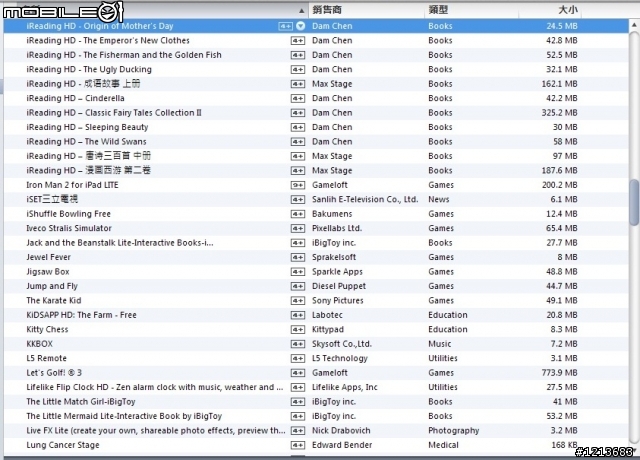Screen dimensions: 640x460
Task: Click the 4+ badge beside Kitty Chess
Action: 298,330
